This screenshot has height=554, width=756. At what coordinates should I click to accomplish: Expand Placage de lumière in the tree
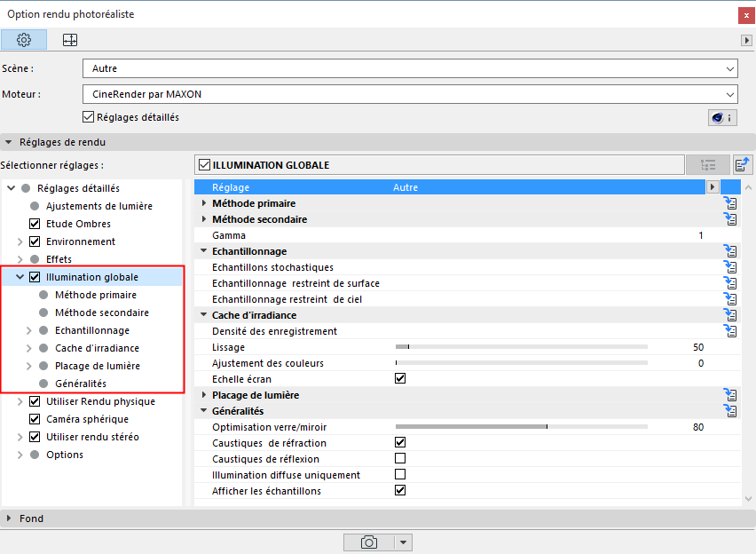(x=29, y=367)
